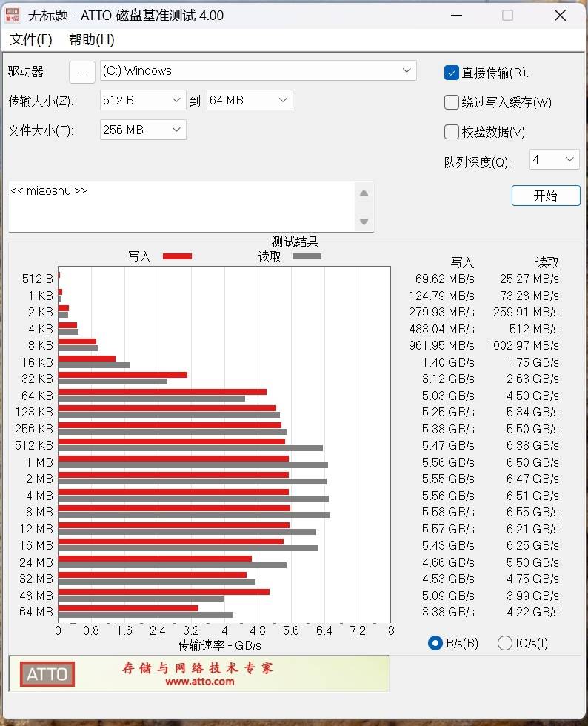This screenshot has height=726, width=588.
Task: Click the red 写入 legend swatch
Action: click(177, 256)
